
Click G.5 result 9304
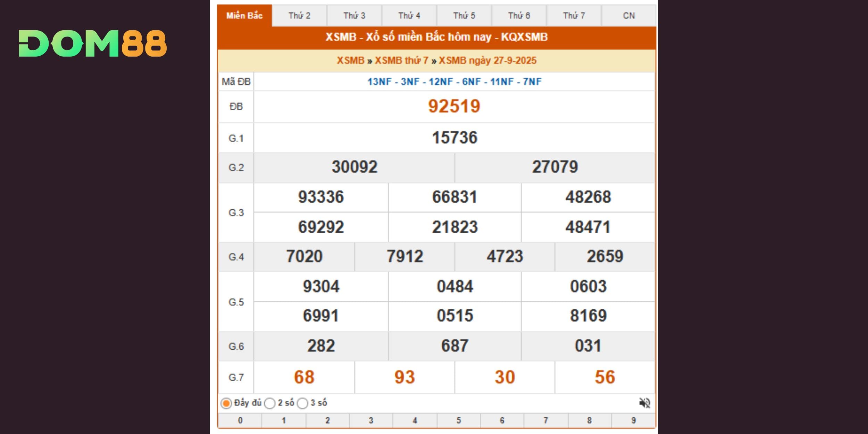click(x=321, y=287)
